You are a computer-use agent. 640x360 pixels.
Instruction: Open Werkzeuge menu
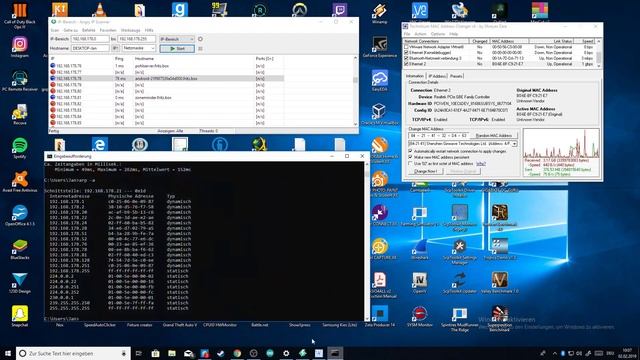tap(131, 30)
